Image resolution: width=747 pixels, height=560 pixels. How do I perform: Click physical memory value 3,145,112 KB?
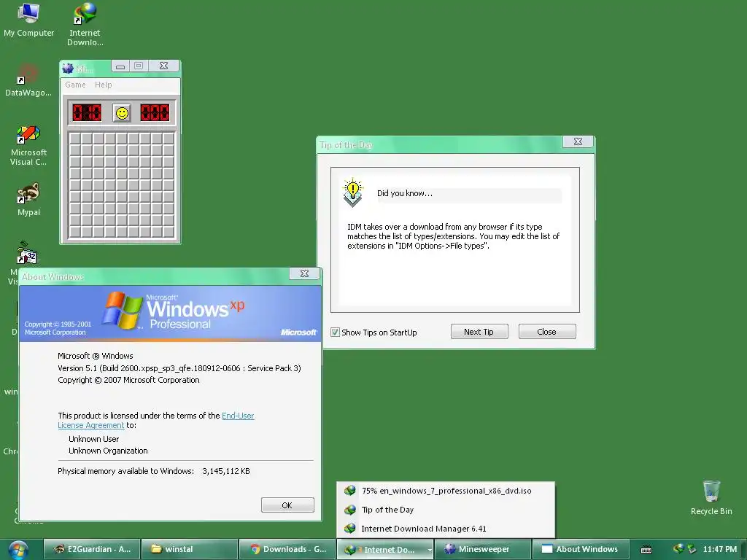[x=226, y=472]
